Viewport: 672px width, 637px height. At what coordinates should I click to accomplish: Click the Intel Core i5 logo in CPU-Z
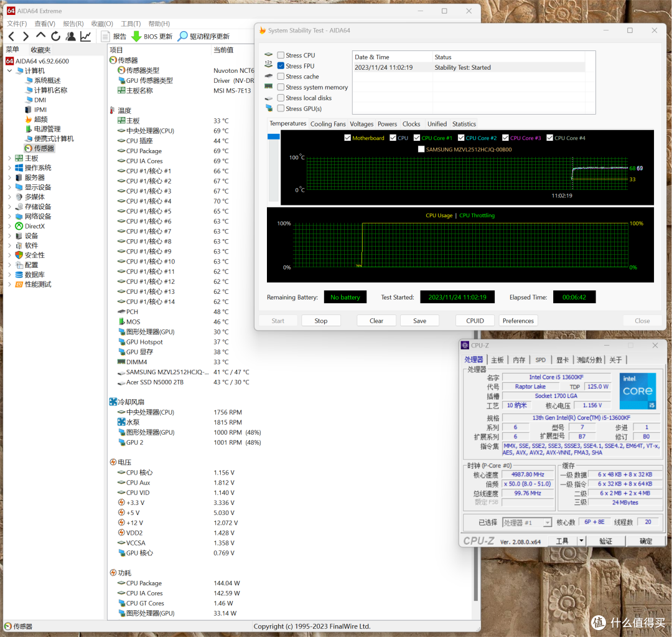point(638,391)
